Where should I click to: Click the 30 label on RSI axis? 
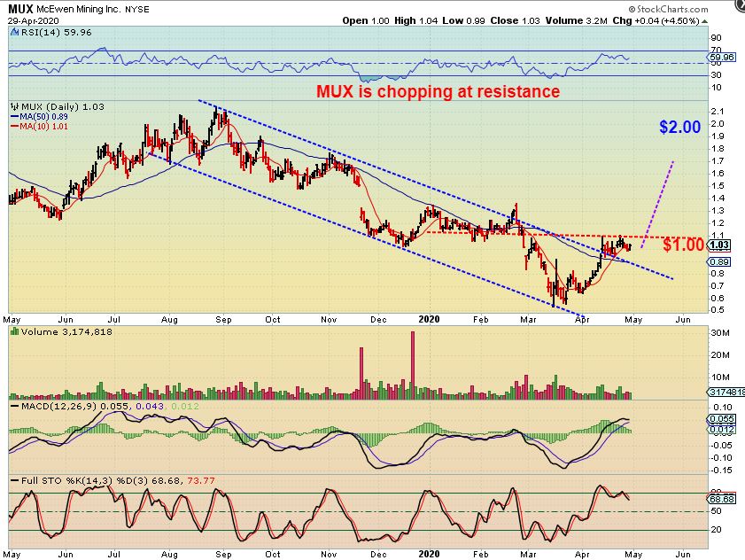[716, 75]
